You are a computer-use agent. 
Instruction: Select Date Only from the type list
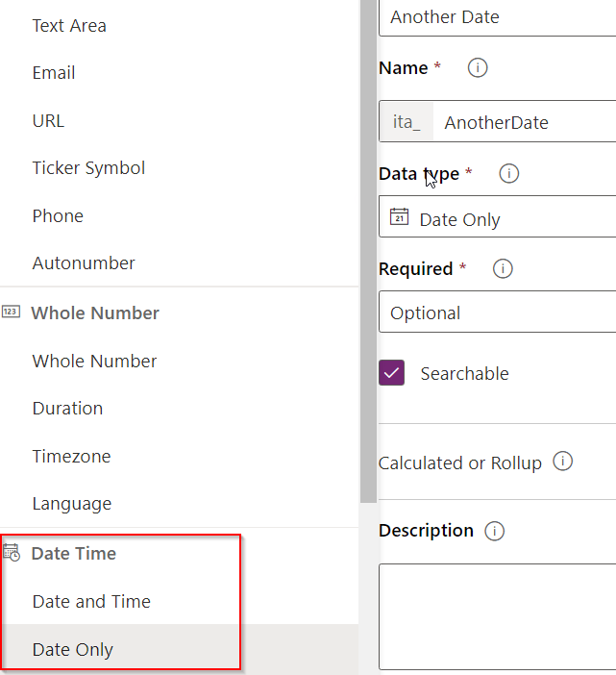click(73, 650)
